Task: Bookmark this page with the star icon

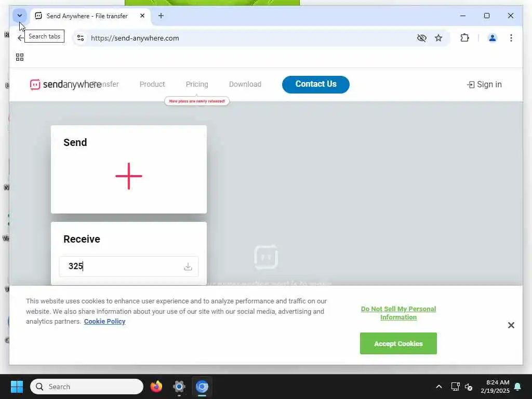Action: pos(438,38)
